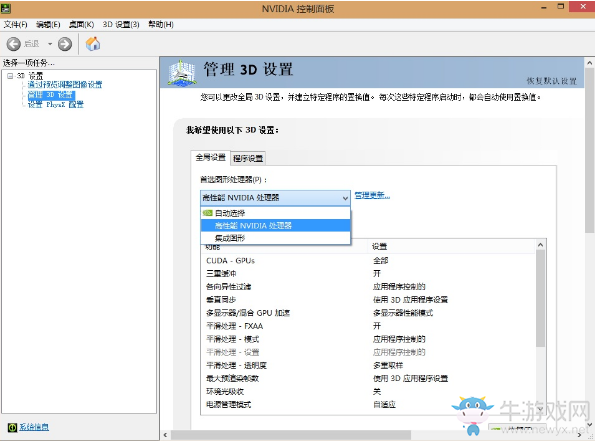Open the 帮助(H) menu
The width and height of the screenshot is (595, 441).
tap(161, 25)
